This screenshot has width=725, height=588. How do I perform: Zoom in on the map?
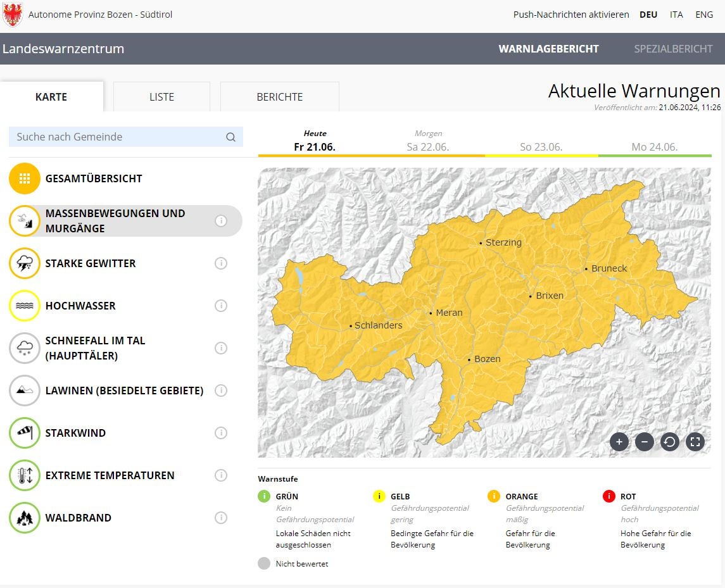(x=619, y=442)
